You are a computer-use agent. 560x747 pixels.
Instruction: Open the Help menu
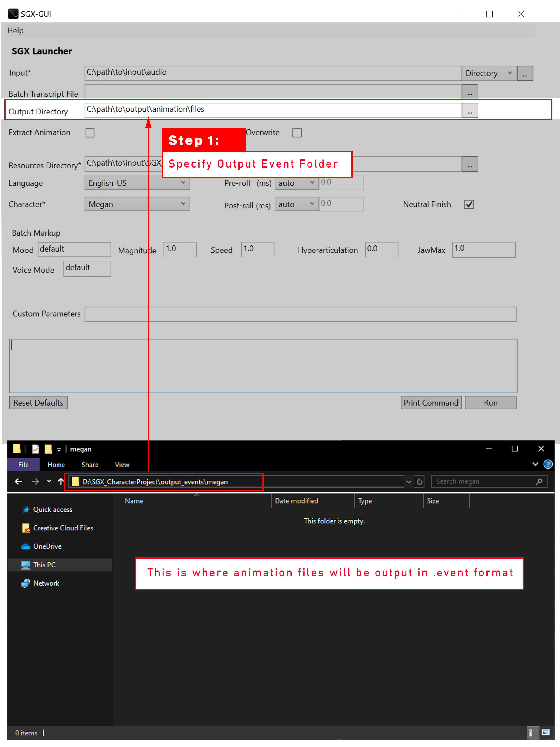[16, 30]
